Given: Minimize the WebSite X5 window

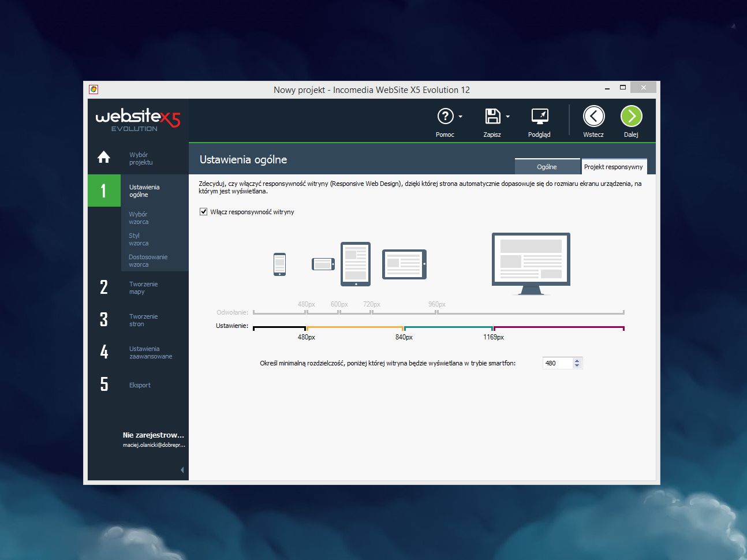Looking at the screenshot, I should [x=607, y=88].
